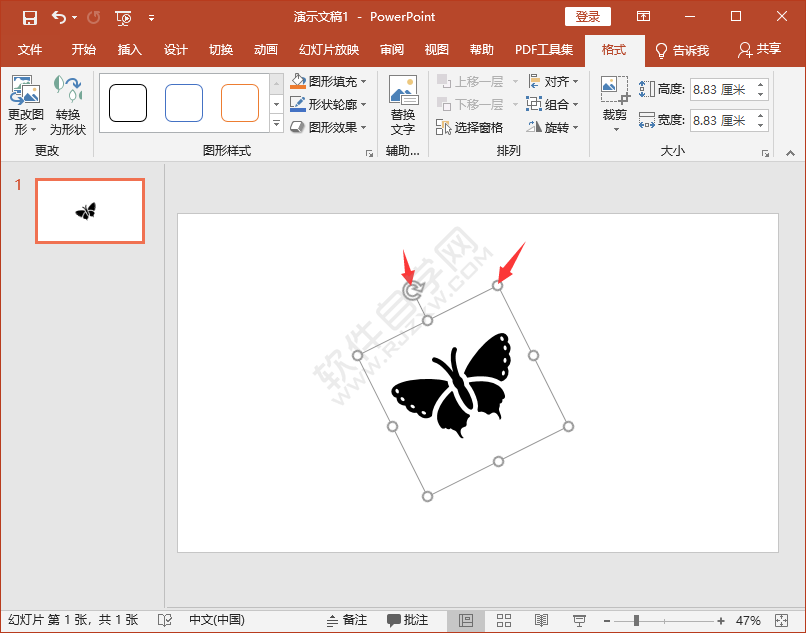Expand the 旋转 rotate options dropdown
This screenshot has width=806, height=633.
click(x=578, y=128)
